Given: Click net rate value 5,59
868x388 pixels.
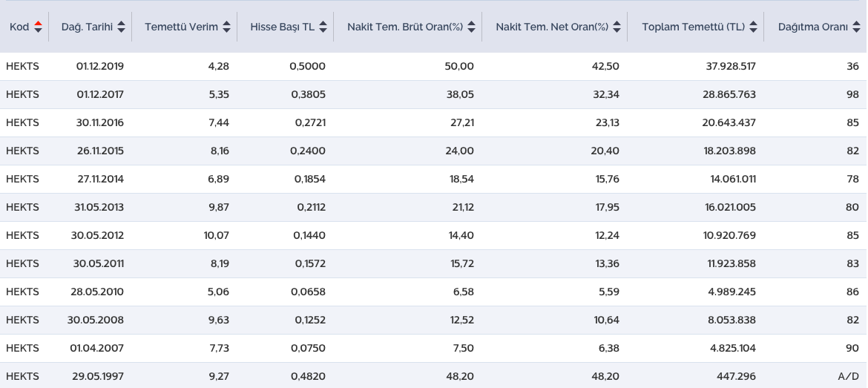Looking at the screenshot, I should tap(610, 292).
